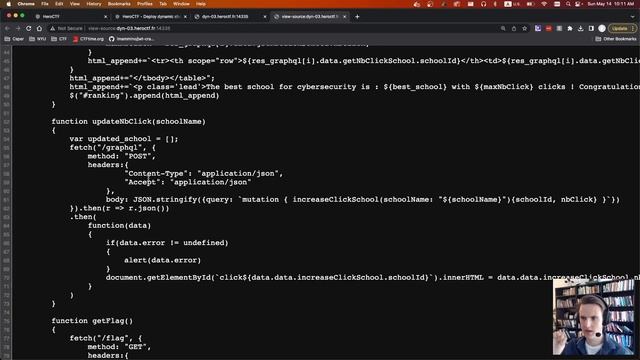The image size is (640, 360).
Task: Close the view-source dyn-03 tab
Action: click(x=344, y=17)
